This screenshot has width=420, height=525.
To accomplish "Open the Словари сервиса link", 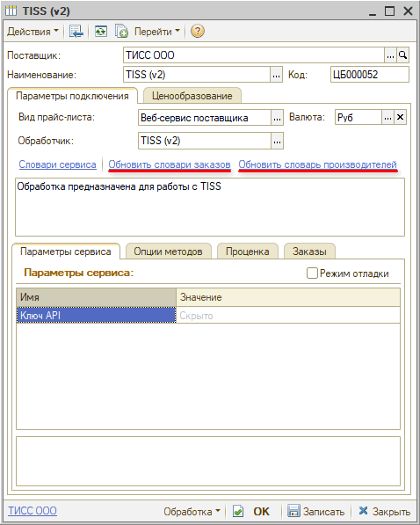I will point(58,164).
